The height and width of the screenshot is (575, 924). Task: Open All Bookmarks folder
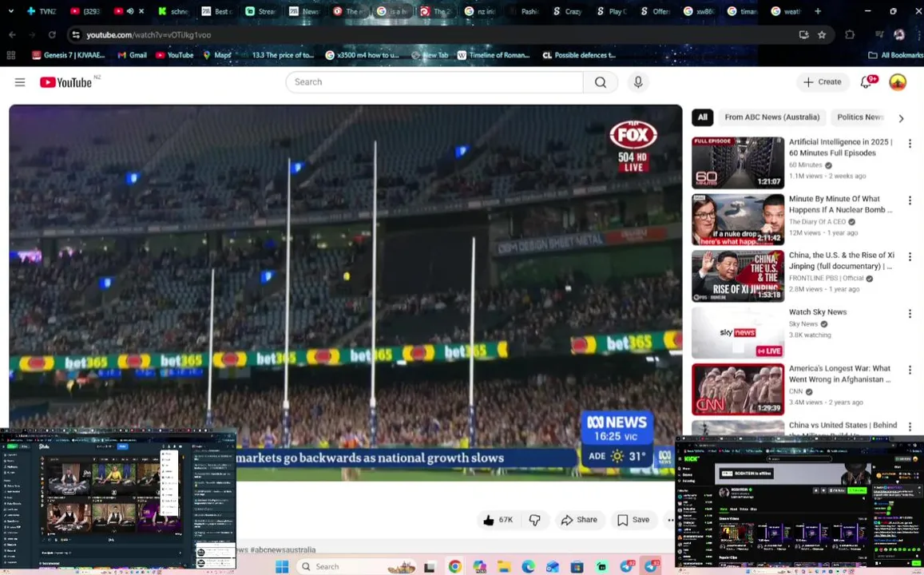pyautogui.click(x=896, y=55)
